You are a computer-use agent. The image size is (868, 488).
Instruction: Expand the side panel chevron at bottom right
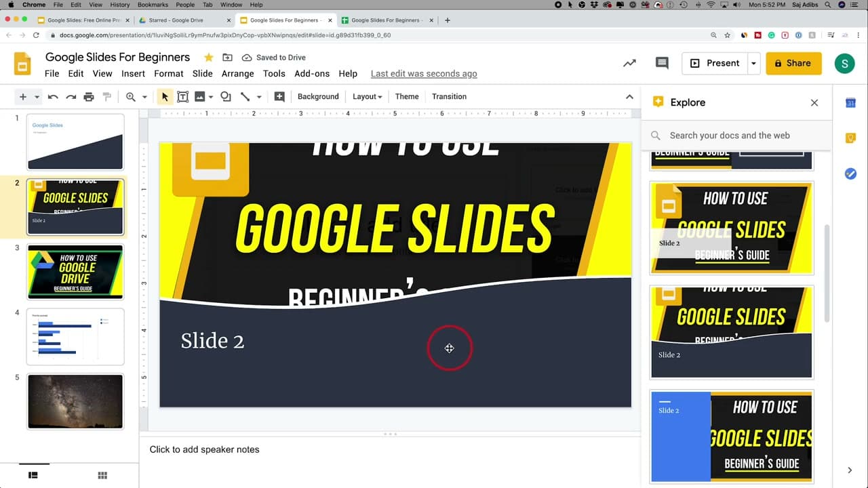(850, 470)
